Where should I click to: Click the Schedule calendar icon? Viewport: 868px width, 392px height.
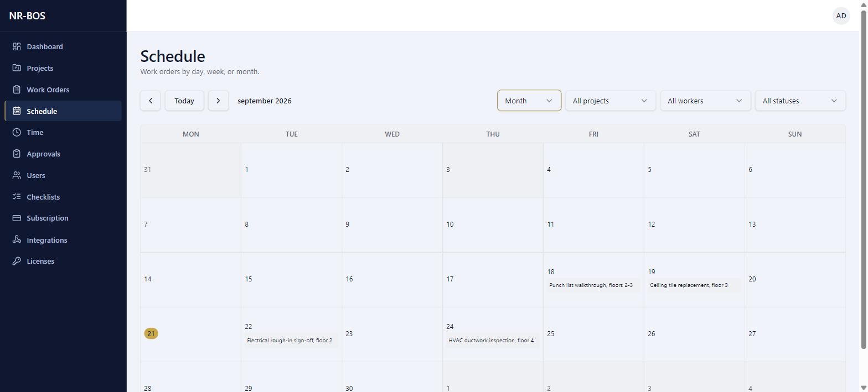(x=17, y=111)
